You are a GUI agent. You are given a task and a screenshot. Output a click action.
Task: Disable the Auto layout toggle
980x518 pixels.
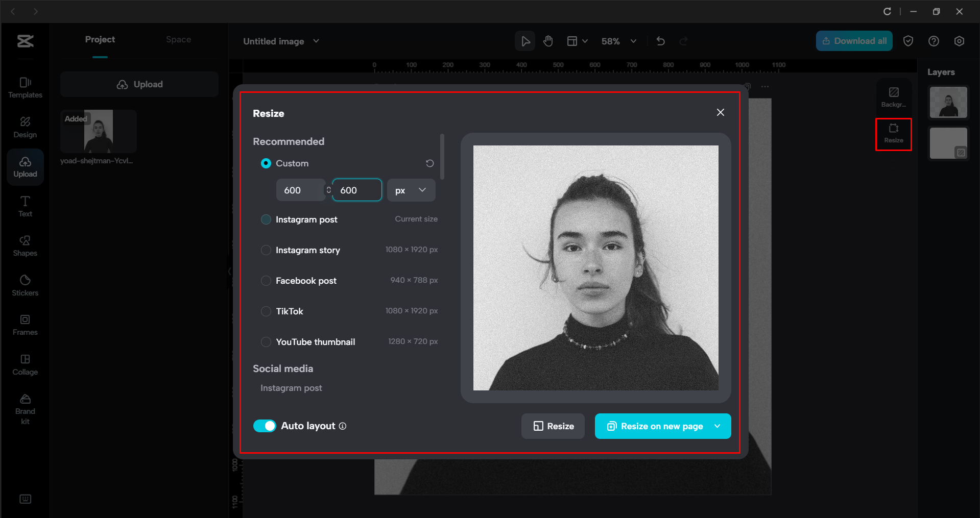tap(265, 426)
